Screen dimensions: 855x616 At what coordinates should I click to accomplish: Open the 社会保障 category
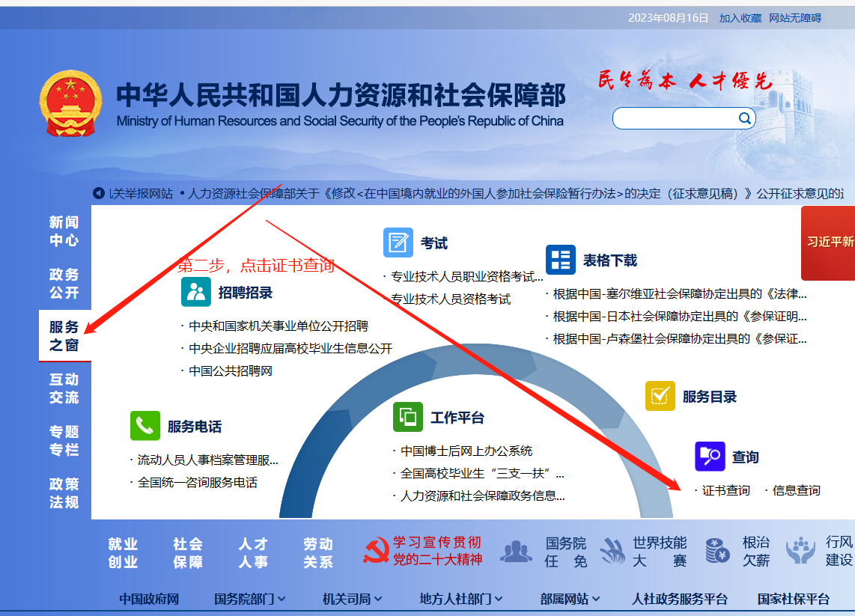click(188, 553)
